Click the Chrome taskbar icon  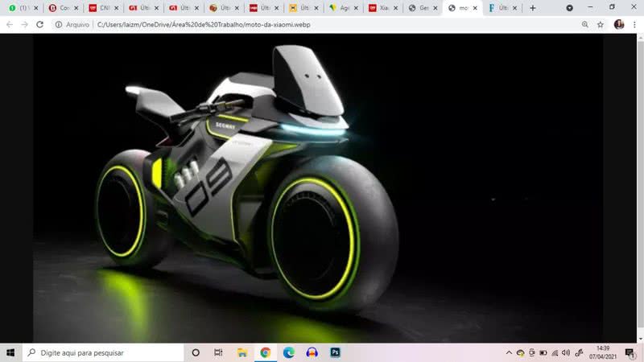266,352
